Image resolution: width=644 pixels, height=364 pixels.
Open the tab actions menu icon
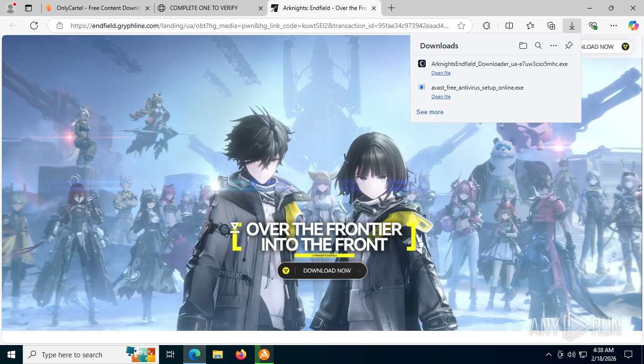point(28,8)
